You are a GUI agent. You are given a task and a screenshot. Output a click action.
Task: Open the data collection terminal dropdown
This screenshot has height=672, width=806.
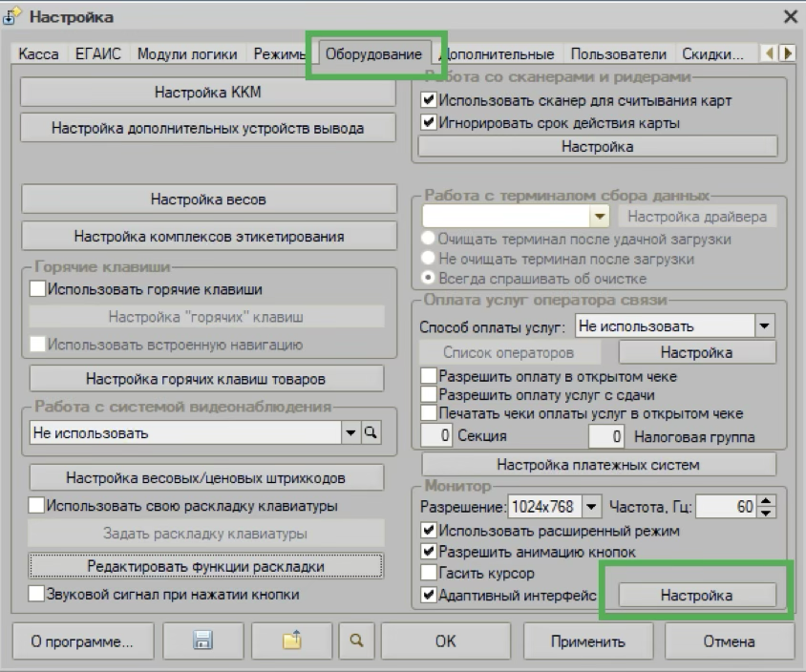tap(600, 217)
